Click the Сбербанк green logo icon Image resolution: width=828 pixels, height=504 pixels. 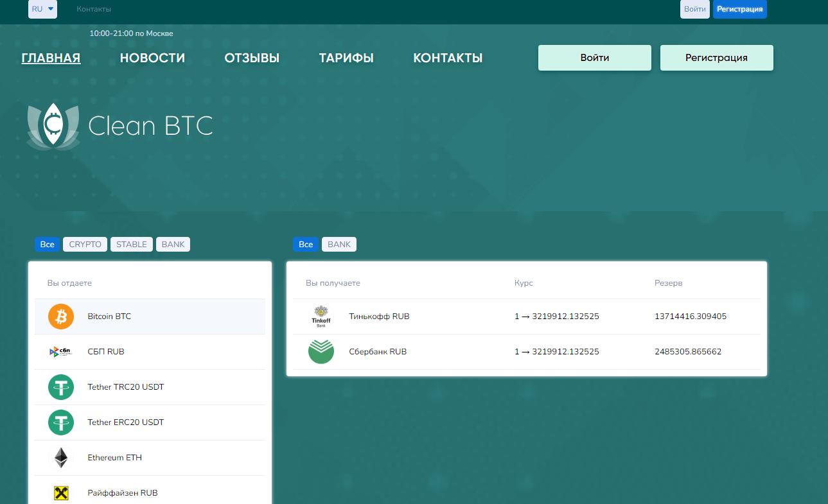click(x=321, y=352)
